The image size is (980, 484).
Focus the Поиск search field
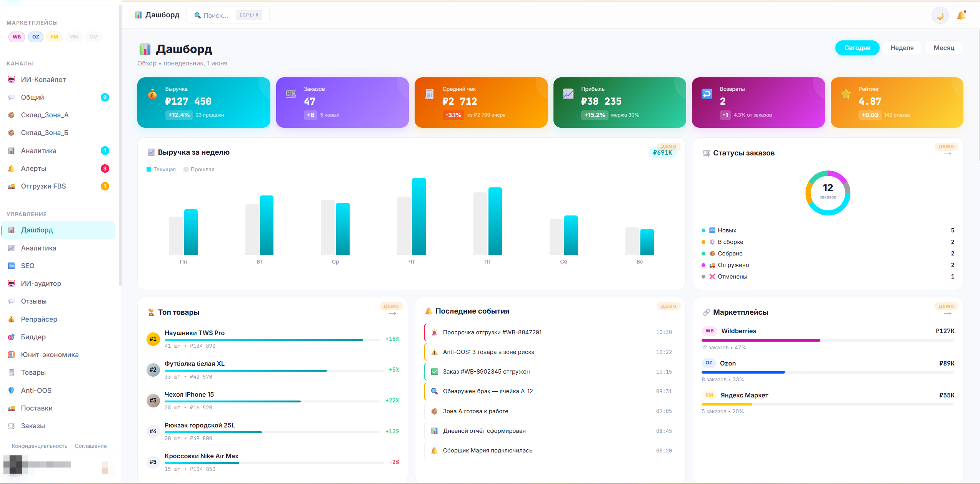(228, 15)
